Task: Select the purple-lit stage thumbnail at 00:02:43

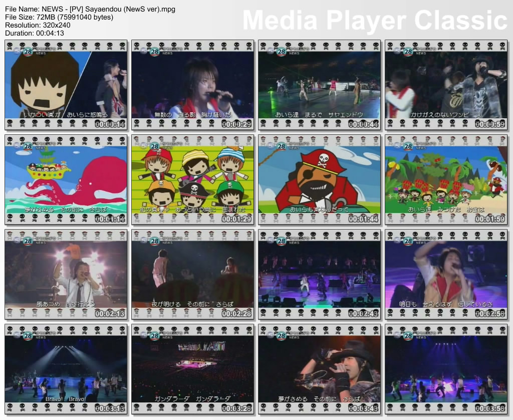Action: pyautogui.click(x=319, y=274)
